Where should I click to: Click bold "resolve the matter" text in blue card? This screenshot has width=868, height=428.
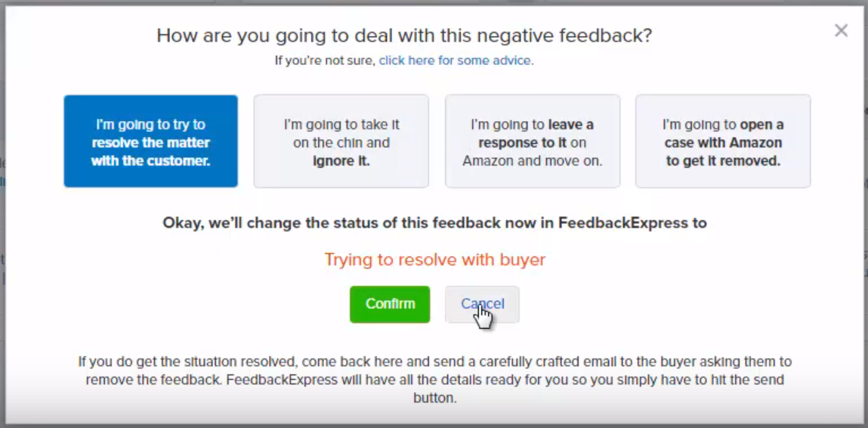click(x=150, y=143)
